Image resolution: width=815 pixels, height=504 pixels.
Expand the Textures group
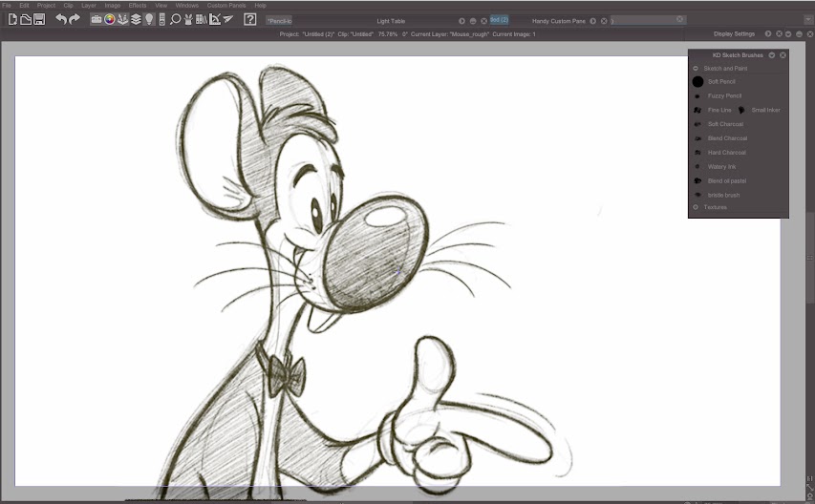pos(696,207)
